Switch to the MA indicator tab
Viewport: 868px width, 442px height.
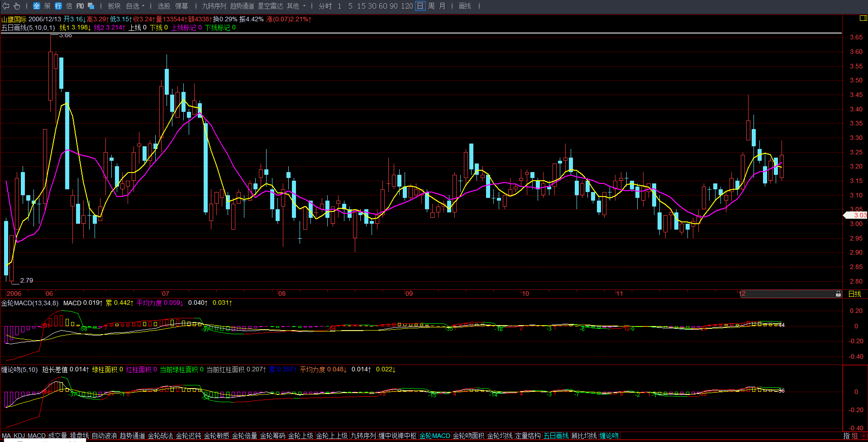6,436
